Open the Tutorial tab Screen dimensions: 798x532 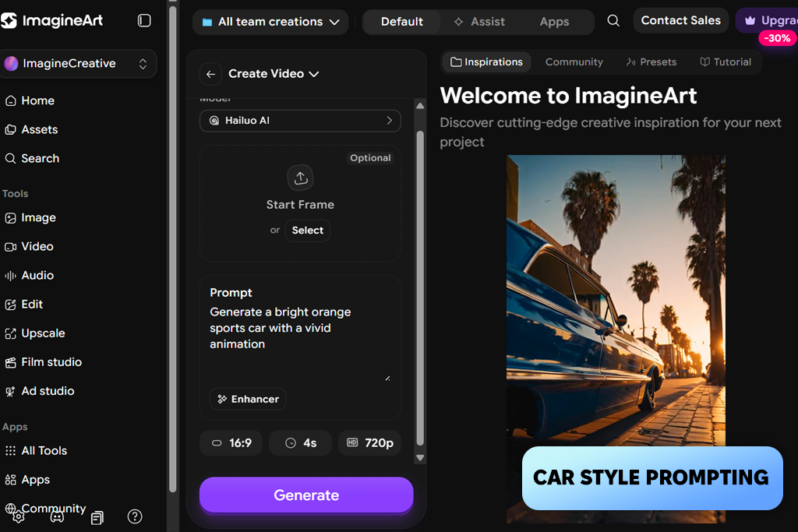726,62
